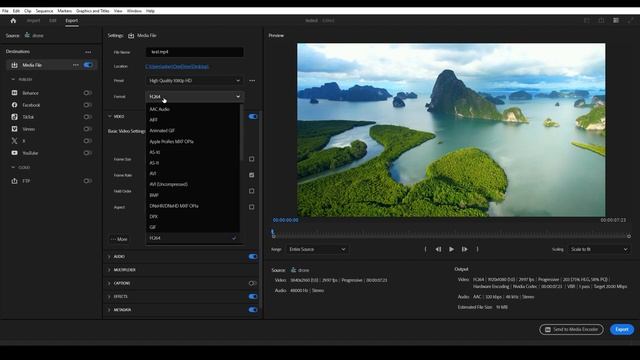Open the Graphics and Titles menu
The height and width of the screenshot is (360, 640).
(93, 11)
